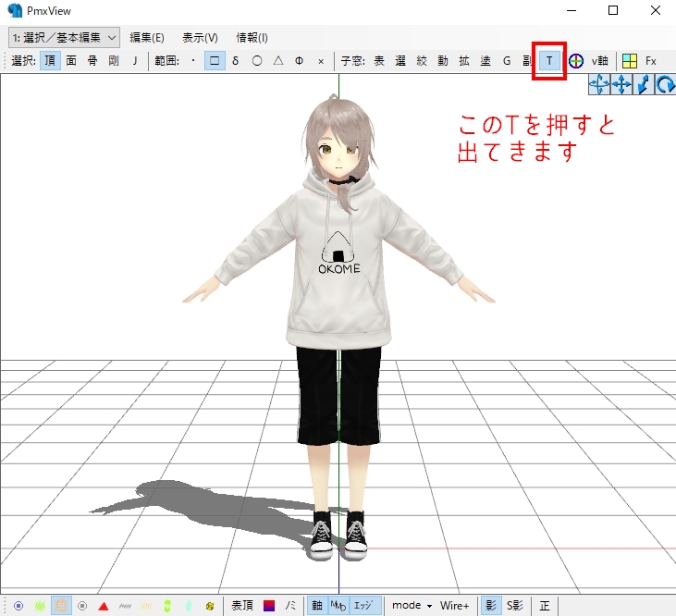Toggle green wireframe display icon
The image size is (676, 616).
tap(40, 606)
